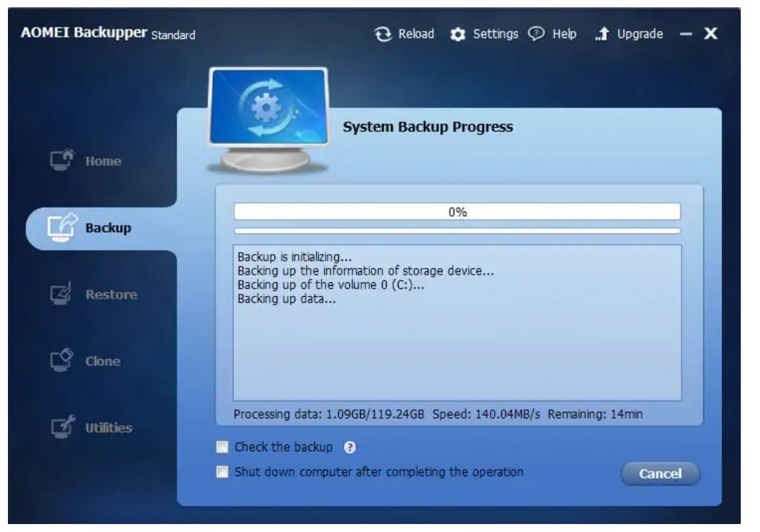Viewport: 760px width, 532px height.
Task: Close the AOMEI Backupper window
Action: click(x=710, y=34)
